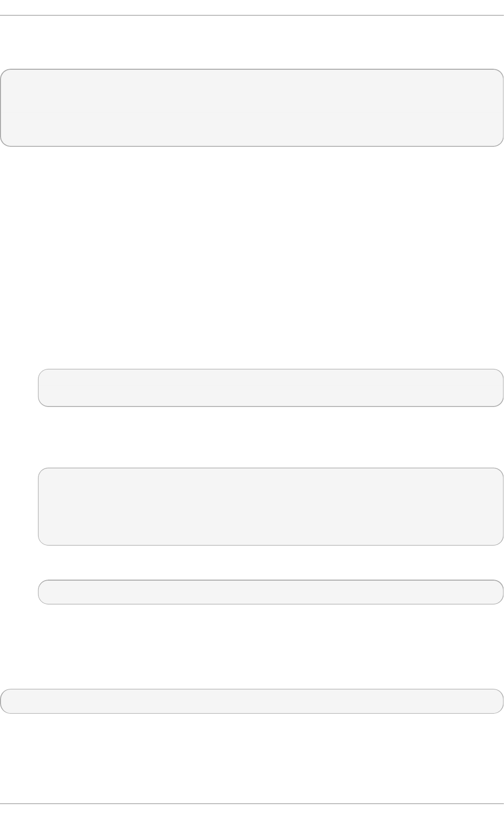Click blank area between top box and first indented box
The height and width of the screenshot is (819, 504).
point(252,257)
